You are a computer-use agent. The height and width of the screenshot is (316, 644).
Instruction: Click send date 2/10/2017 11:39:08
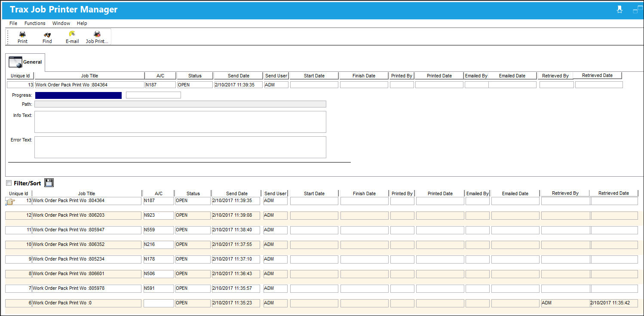coord(236,215)
